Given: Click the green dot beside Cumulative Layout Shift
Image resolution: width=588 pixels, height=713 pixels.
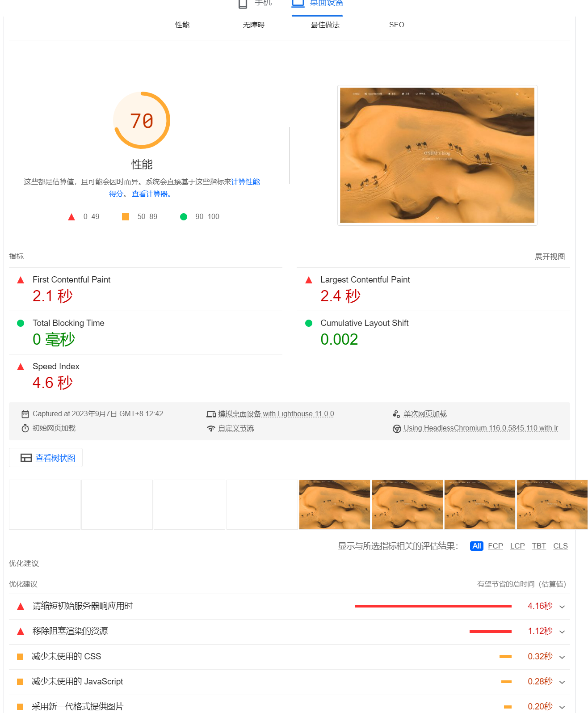Looking at the screenshot, I should [309, 323].
